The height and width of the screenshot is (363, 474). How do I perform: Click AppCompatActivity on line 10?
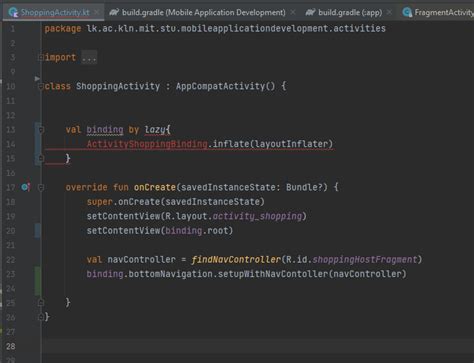(220, 86)
